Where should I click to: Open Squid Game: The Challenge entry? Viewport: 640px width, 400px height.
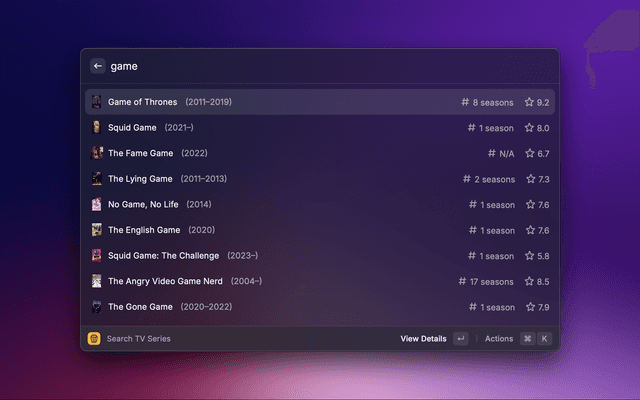click(x=163, y=255)
